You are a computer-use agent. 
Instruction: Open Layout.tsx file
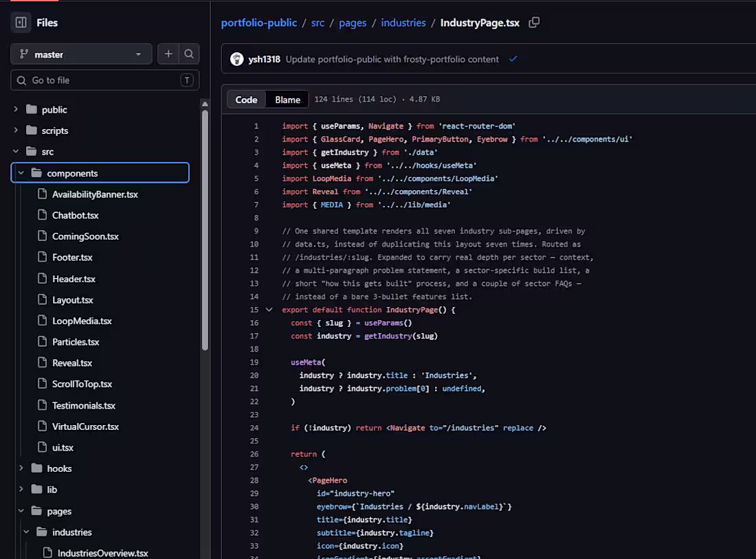[x=72, y=299]
